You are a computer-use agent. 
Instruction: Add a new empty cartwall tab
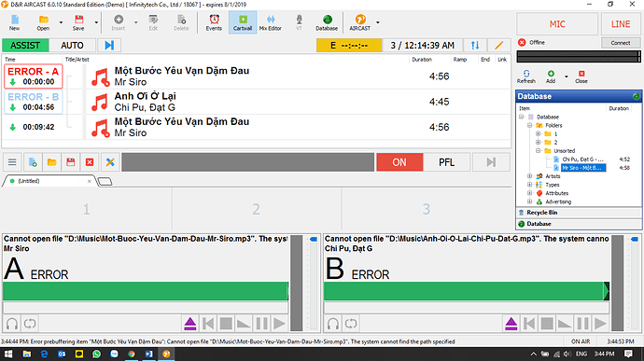click(x=105, y=181)
